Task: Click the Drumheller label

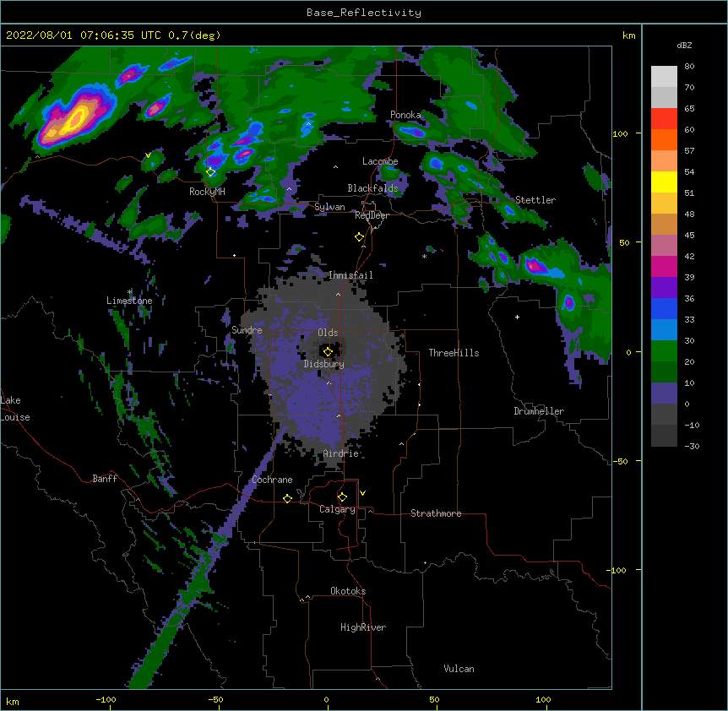Action: 539,411
